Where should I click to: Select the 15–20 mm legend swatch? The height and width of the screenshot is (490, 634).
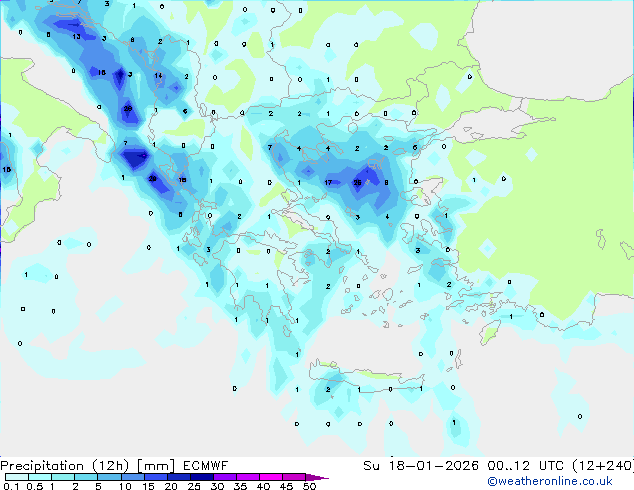[156, 477]
